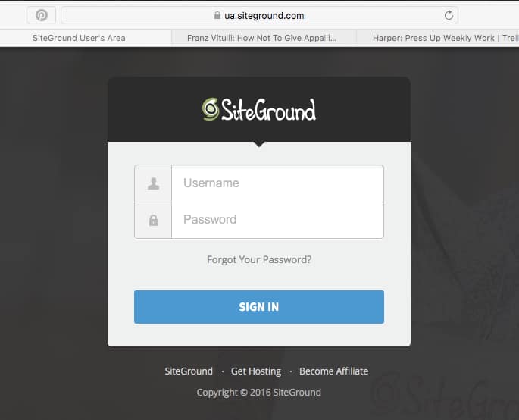The width and height of the screenshot is (519, 420).
Task: Reload the page with the refresh icon
Action: tap(449, 15)
